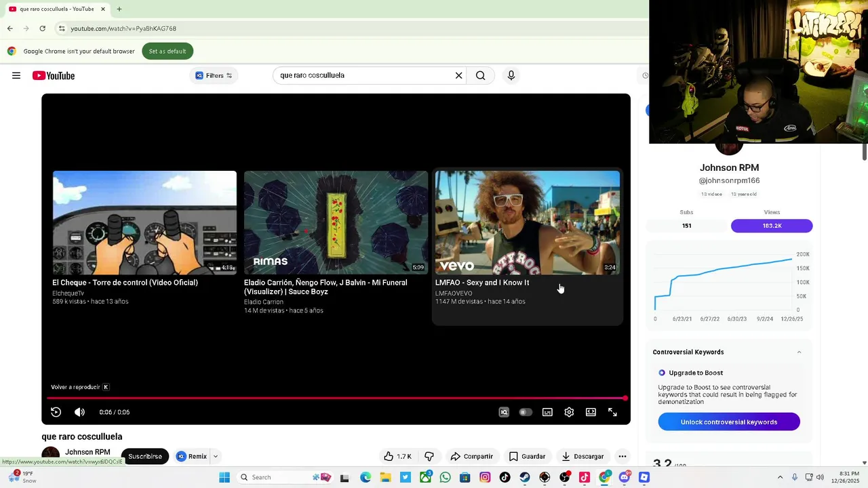This screenshot has width=868, height=488.
Task: Open Discord from the taskbar
Action: click(624, 477)
